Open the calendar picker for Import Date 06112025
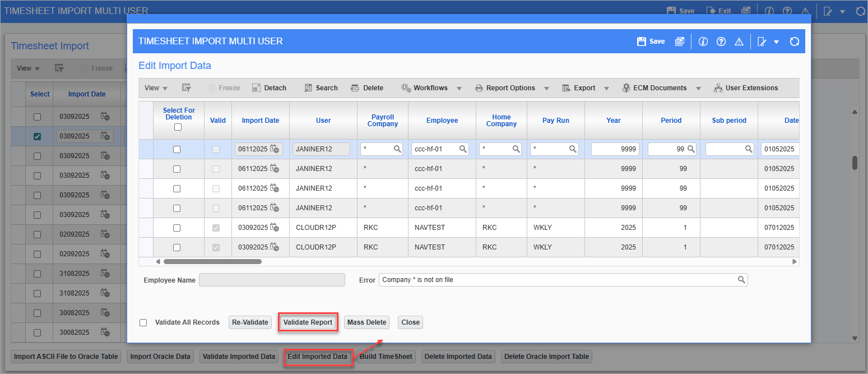Viewport: 868px width, 374px height. coord(274,149)
